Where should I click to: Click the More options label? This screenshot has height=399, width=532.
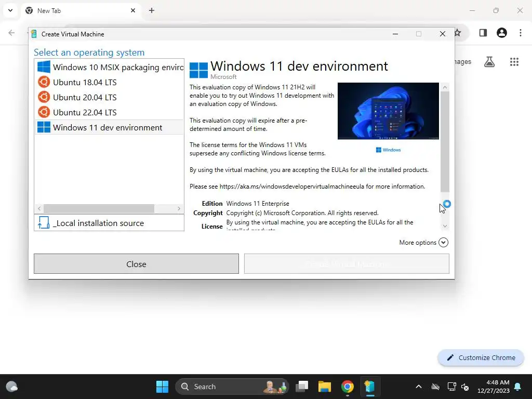[418, 243]
